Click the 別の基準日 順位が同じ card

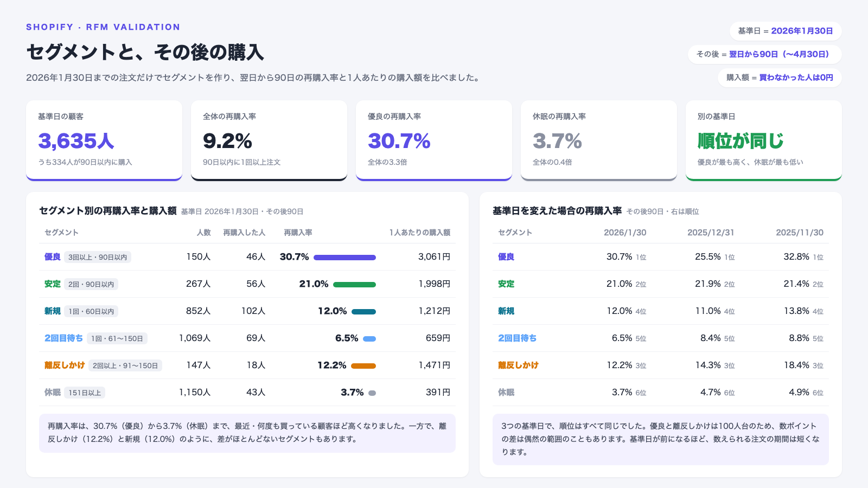(x=764, y=140)
